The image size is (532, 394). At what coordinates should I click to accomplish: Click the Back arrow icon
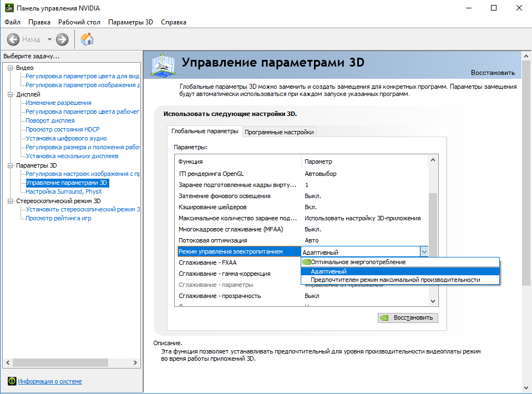[13, 39]
